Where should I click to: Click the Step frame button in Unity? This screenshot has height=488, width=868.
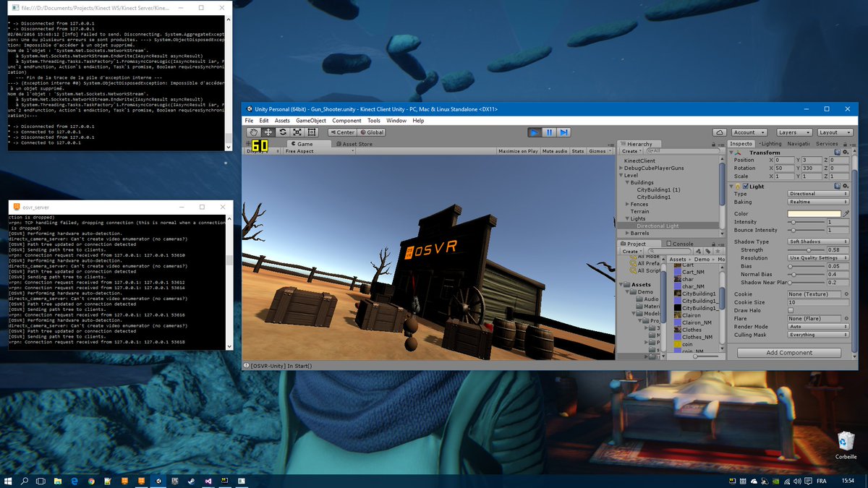coord(564,132)
